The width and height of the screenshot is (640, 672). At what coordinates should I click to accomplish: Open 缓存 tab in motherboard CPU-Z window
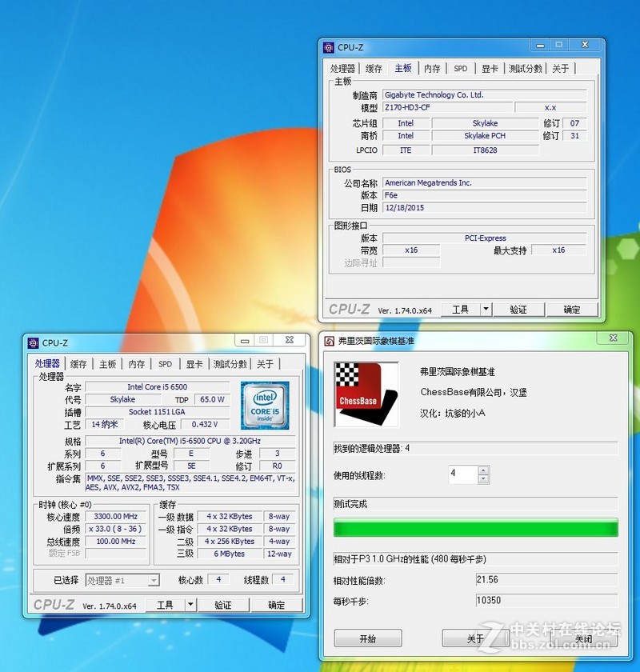click(374, 69)
